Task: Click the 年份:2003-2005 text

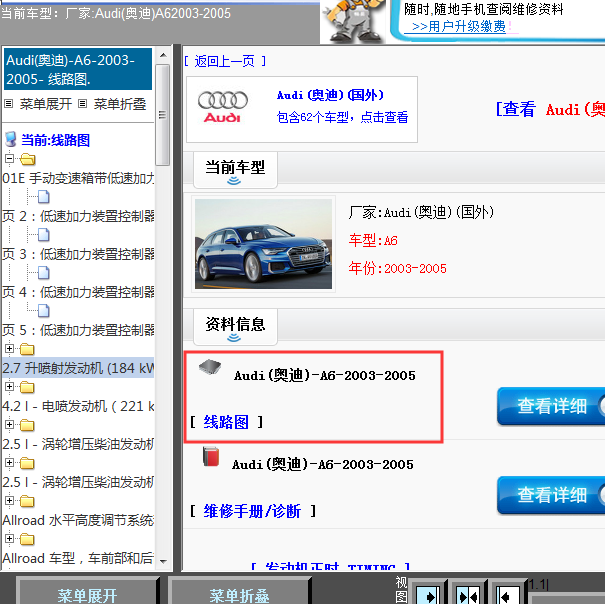Action: point(397,268)
